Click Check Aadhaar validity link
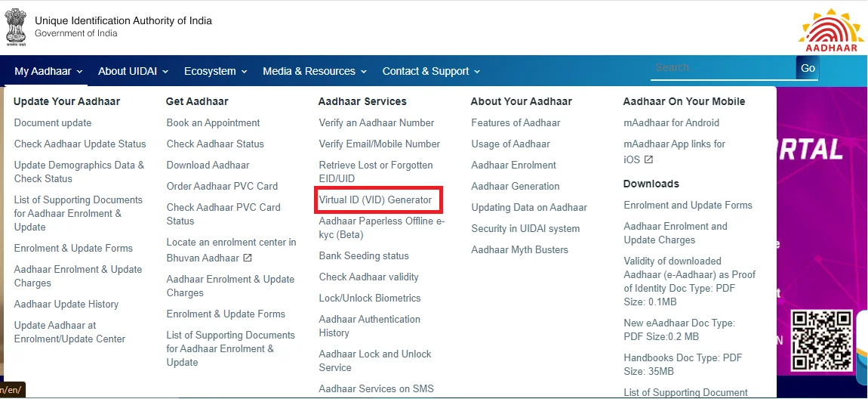The width and height of the screenshot is (868, 399). (368, 277)
